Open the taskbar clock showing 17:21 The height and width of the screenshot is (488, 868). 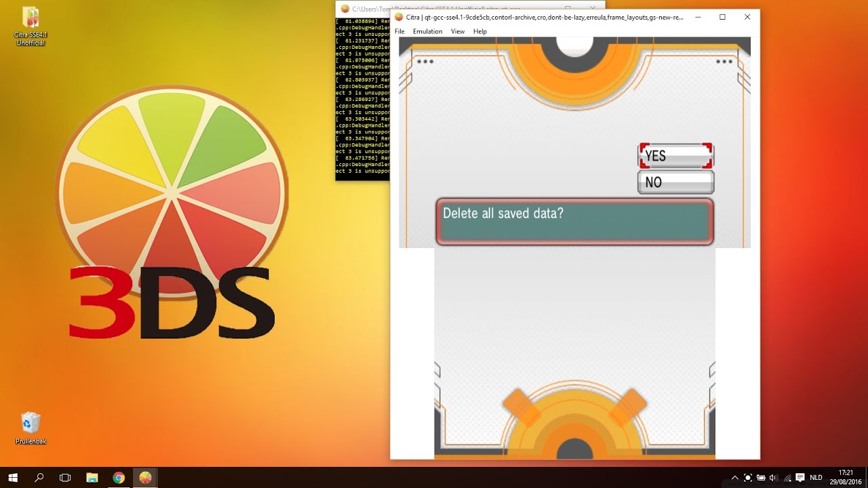(846, 477)
